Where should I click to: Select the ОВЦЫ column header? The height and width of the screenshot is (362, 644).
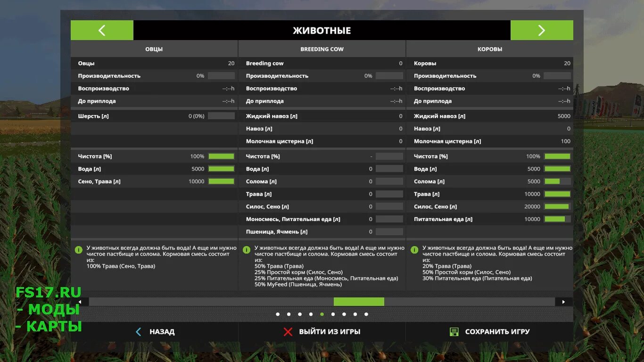point(154,49)
